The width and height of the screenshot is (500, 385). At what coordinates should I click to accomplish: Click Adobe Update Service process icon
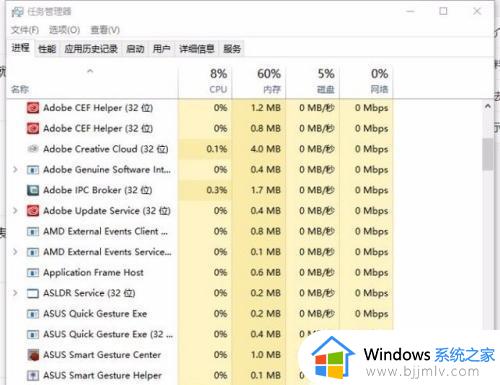point(33,211)
